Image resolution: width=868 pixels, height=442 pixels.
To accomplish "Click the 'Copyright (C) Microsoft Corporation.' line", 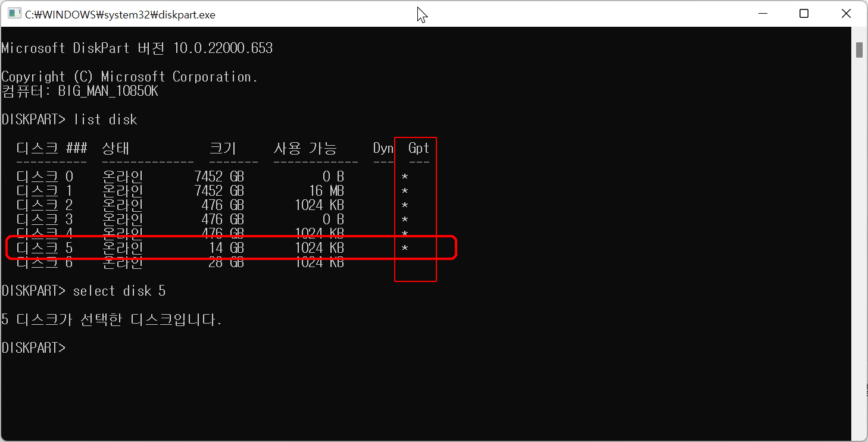I will (130, 77).
